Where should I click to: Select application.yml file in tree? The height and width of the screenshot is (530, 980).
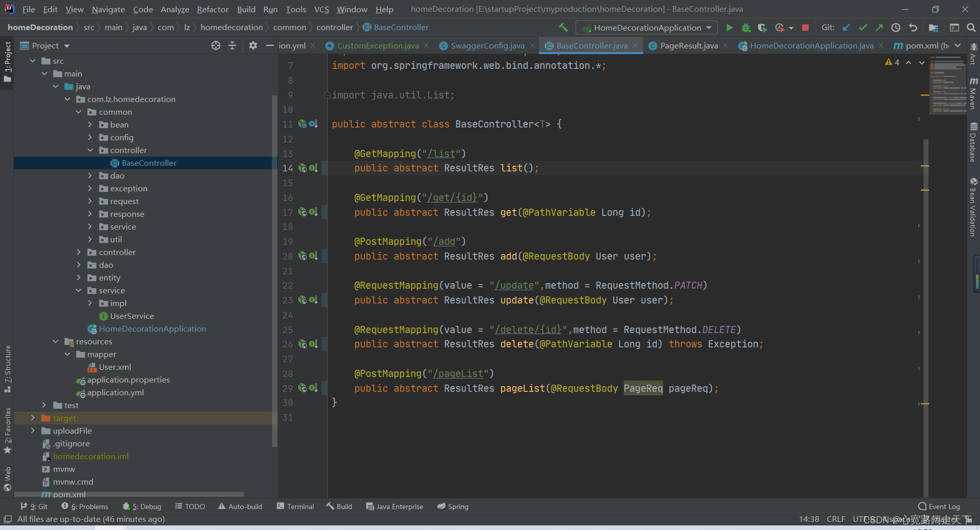click(115, 392)
